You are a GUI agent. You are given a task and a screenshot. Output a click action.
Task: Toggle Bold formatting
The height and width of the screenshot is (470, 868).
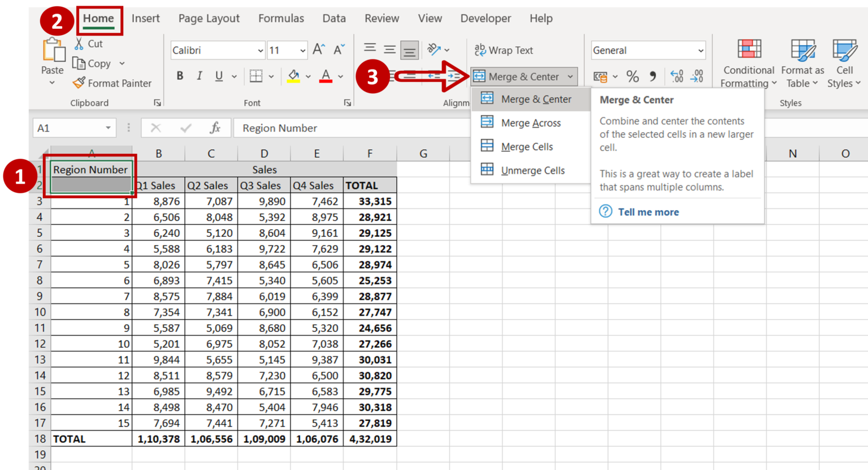coord(180,76)
